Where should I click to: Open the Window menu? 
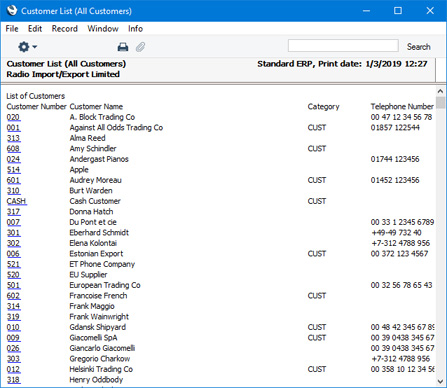pos(103,29)
